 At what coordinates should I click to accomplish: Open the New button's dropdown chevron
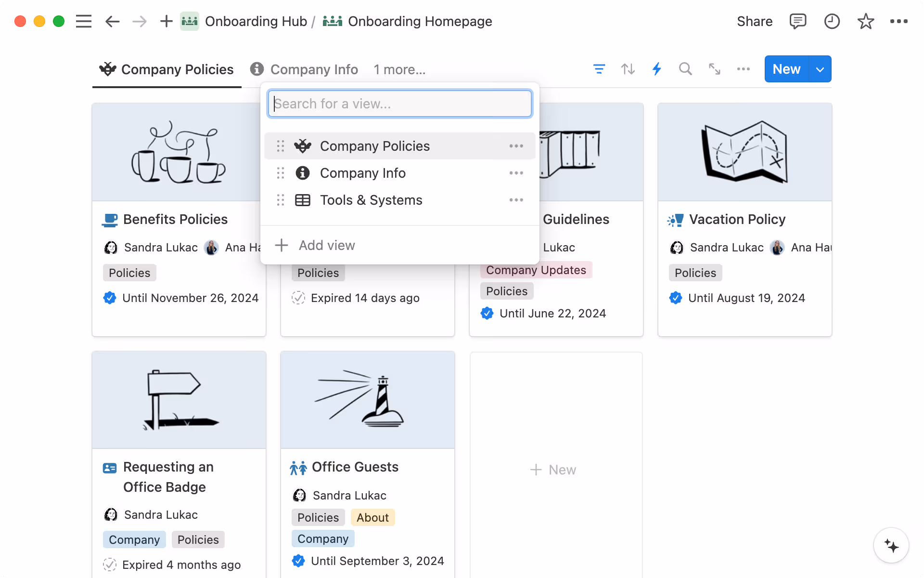(820, 69)
